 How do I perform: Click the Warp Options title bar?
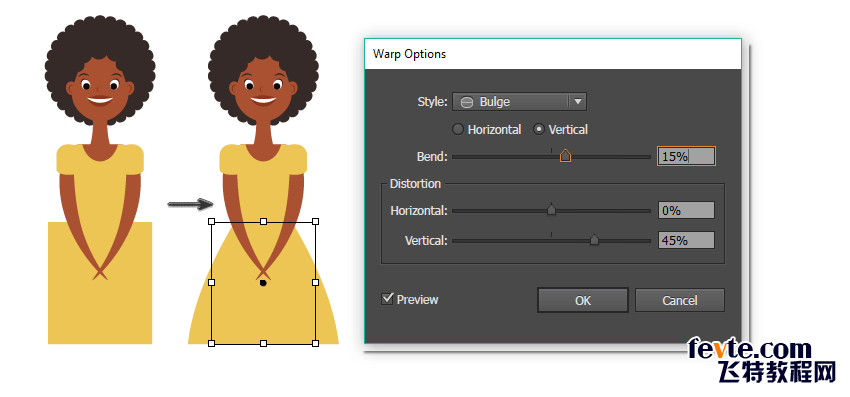(553, 54)
